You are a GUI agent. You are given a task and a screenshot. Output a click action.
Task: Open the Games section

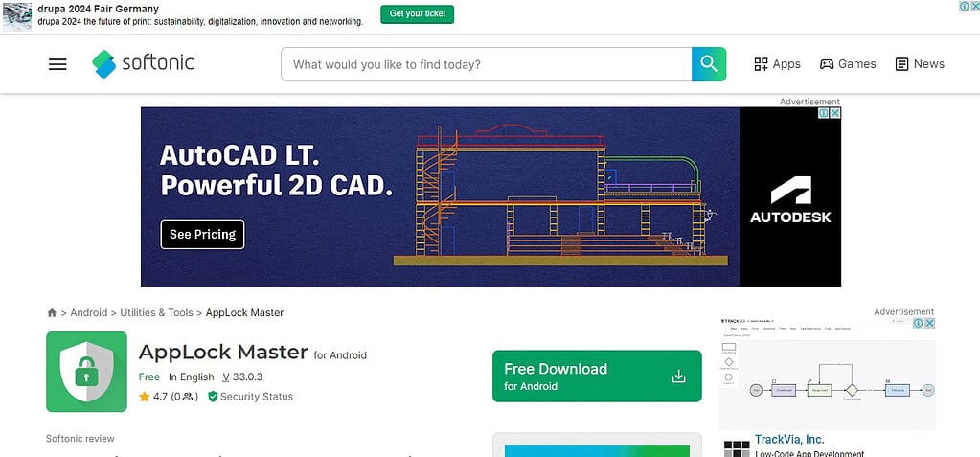tap(848, 64)
